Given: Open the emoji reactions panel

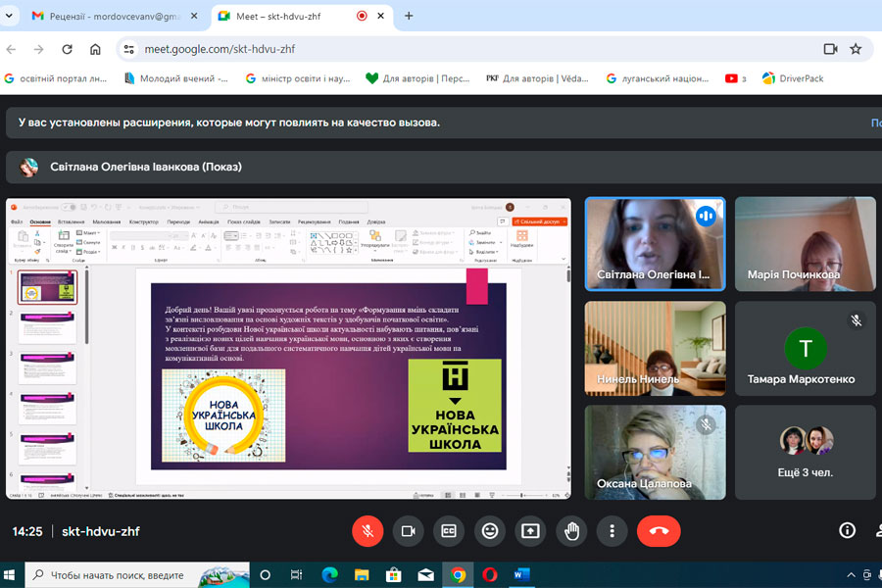Looking at the screenshot, I should click(489, 530).
